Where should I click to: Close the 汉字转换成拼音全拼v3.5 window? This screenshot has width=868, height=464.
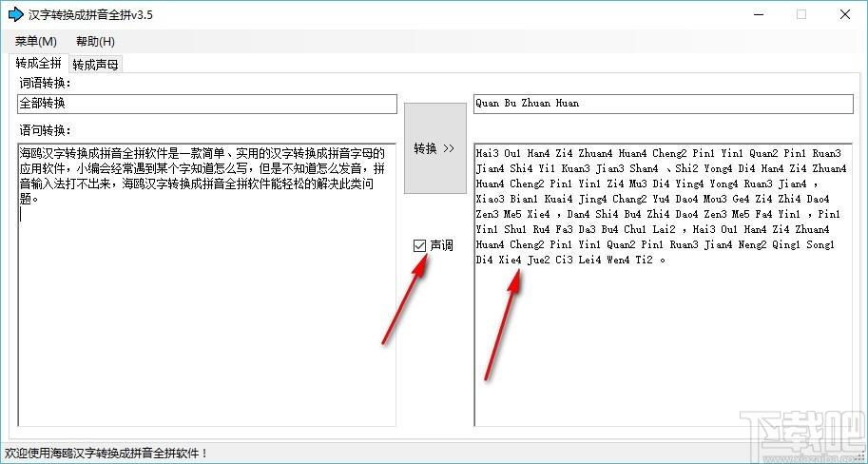(x=845, y=15)
